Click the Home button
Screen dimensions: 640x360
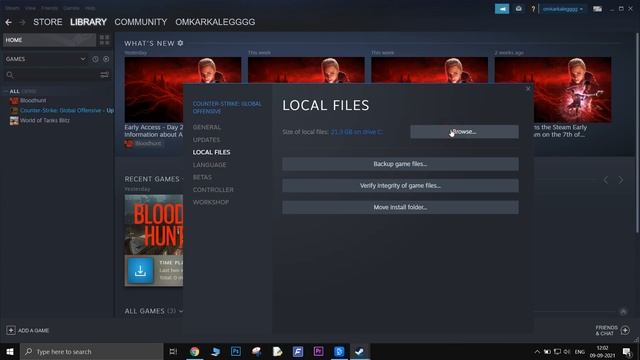click(49, 40)
